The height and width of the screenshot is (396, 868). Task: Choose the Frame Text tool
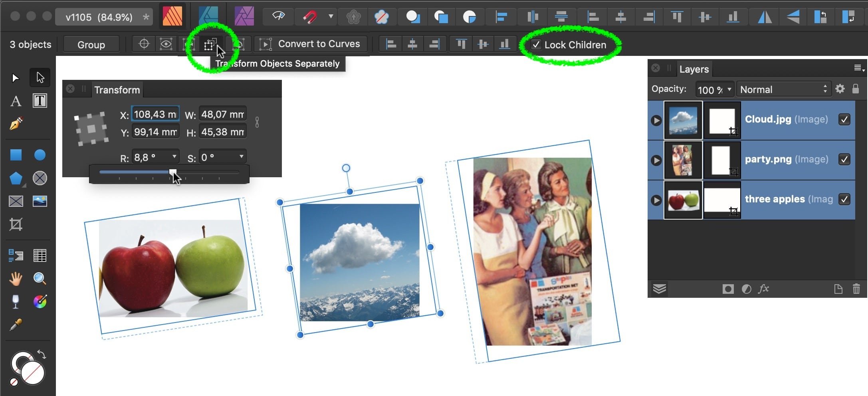click(40, 101)
